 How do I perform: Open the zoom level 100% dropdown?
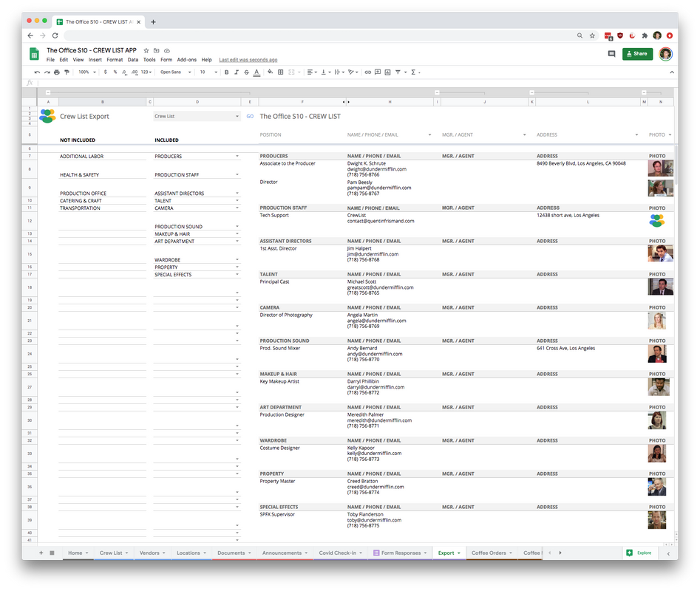click(87, 72)
